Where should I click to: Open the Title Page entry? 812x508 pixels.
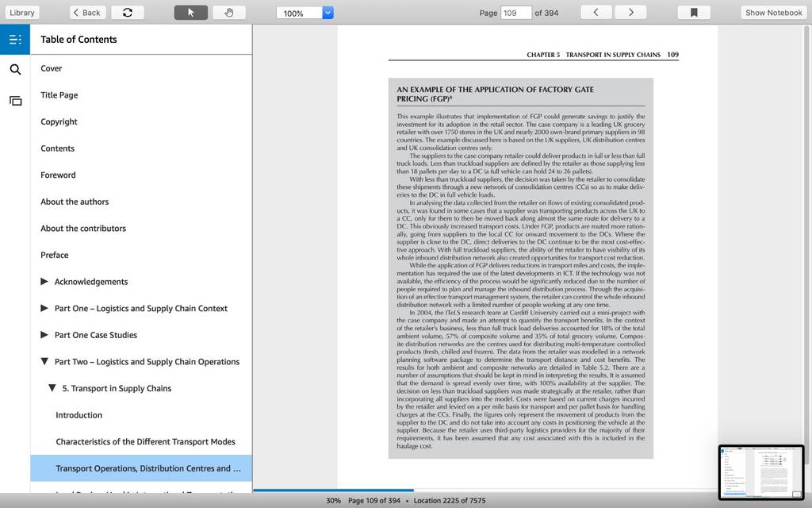[59, 95]
